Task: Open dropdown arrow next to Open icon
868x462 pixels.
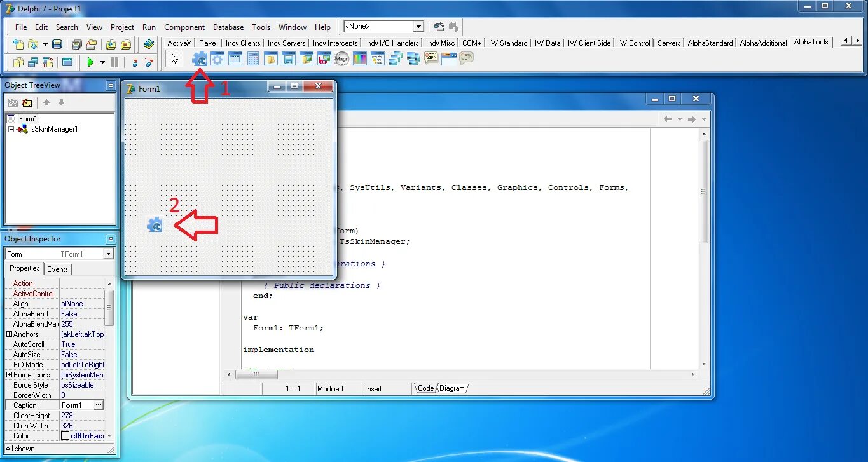Action: [45, 44]
